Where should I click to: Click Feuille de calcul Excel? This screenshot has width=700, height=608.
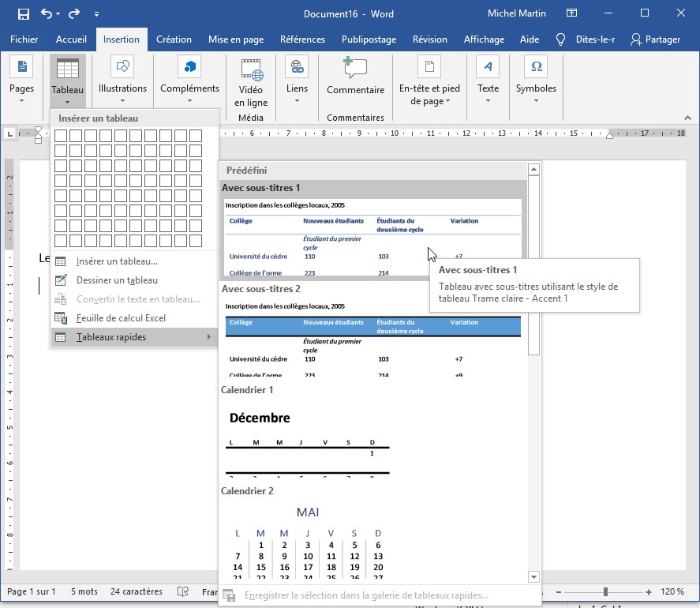click(121, 318)
